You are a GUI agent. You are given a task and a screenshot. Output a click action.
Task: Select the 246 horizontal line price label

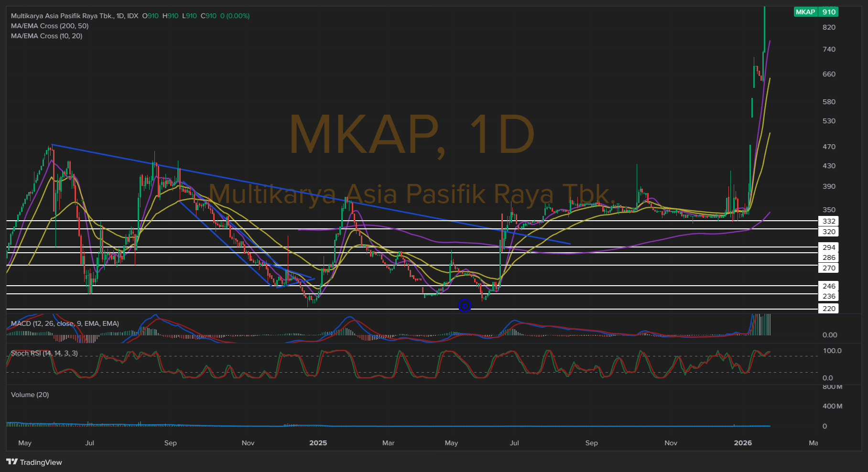pos(828,286)
